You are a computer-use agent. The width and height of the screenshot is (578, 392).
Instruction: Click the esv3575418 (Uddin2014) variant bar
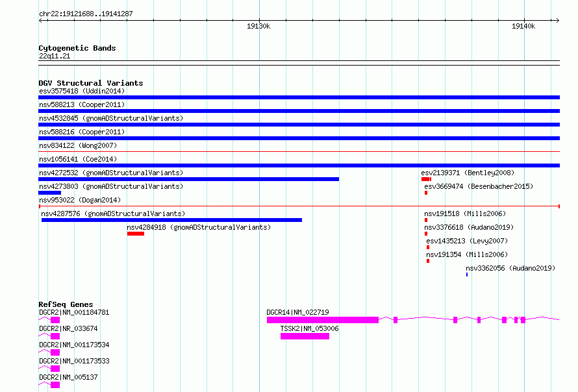point(299,97)
